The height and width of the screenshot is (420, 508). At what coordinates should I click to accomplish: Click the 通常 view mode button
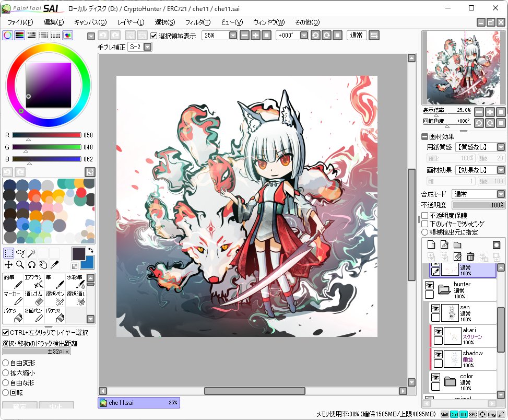[357, 36]
